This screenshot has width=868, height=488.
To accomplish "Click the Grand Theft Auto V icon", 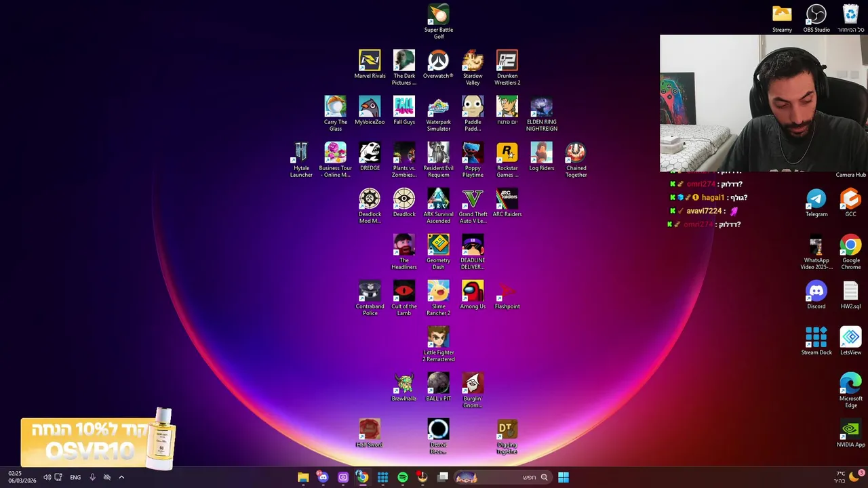I will (473, 206).
